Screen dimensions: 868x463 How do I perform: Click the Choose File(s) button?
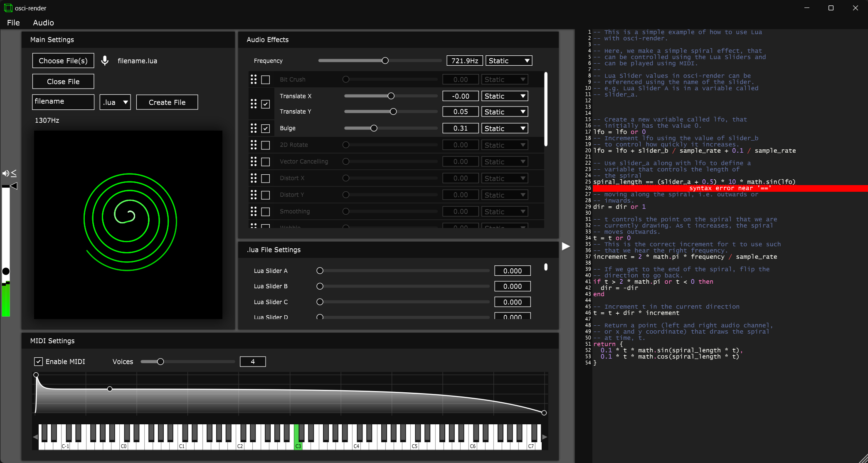pyautogui.click(x=63, y=61)
